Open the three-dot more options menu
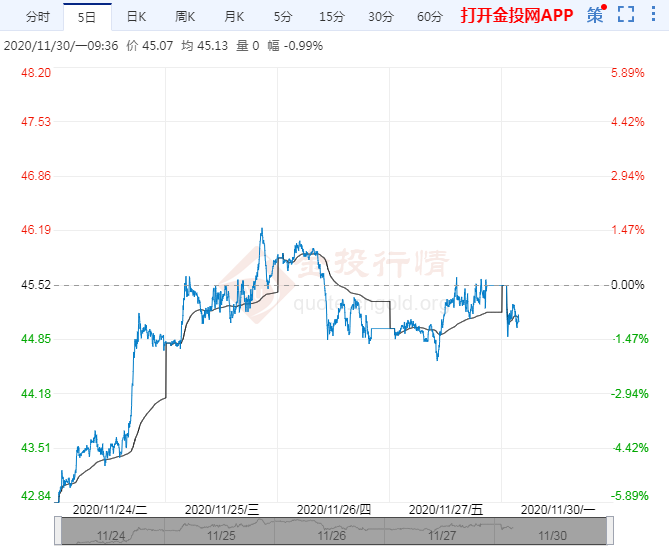669x551 pixels. [x=653, y=15]
